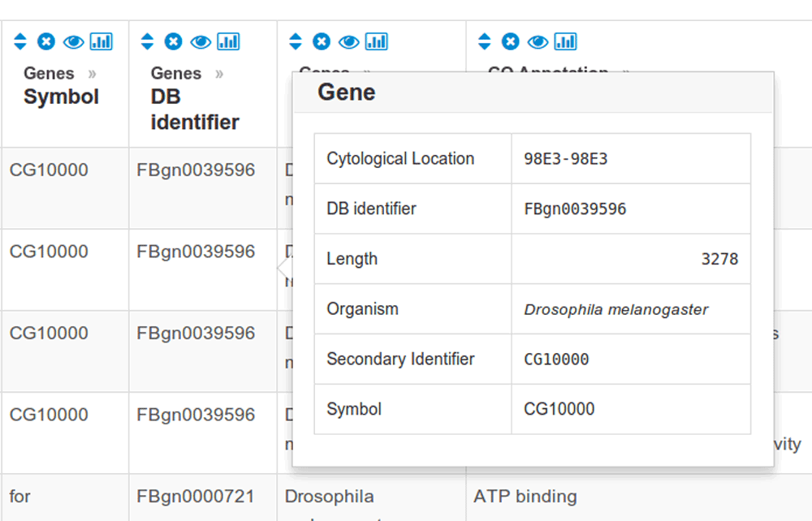Open gene FBgn0000721
812x521 pixels.
tap(197, 496)
